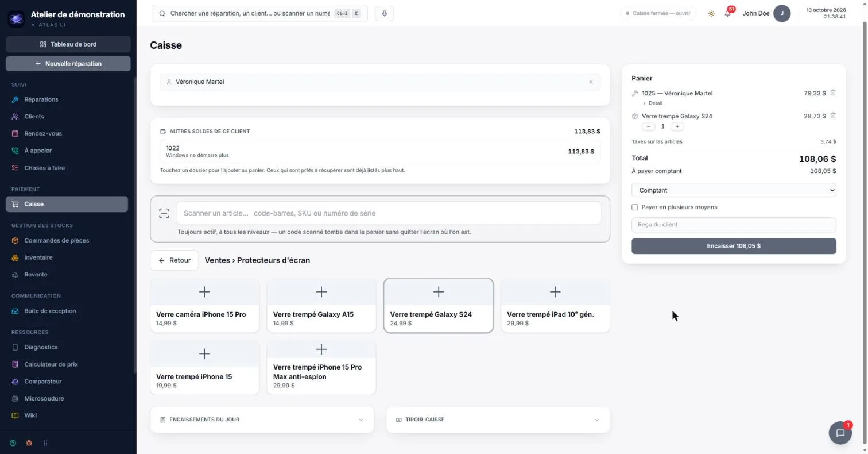Open Rendez-vous in the sidebar
Image resolution: width=868 pixels, height=454 pixels.
pos(67,133)
